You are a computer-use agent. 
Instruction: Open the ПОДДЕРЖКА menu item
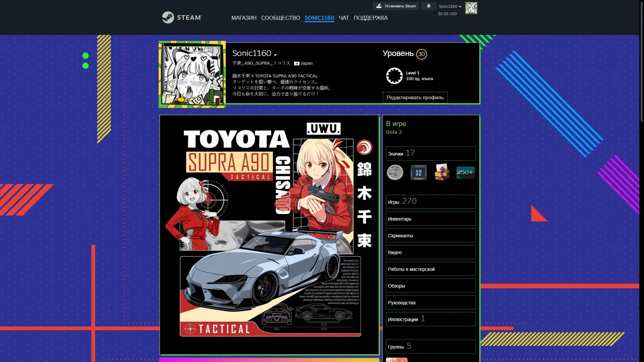pyautogui.click(x=371, y=18)
